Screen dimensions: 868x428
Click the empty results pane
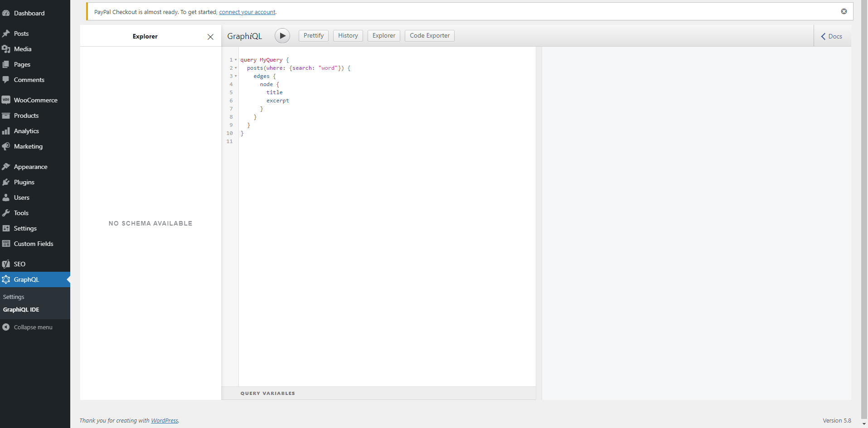(x=697, y=223)
